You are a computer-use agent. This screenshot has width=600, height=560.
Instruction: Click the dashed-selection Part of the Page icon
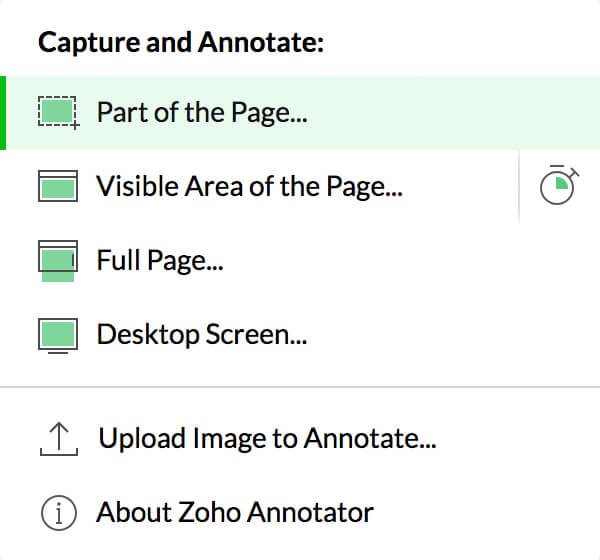tap(59, 113)
